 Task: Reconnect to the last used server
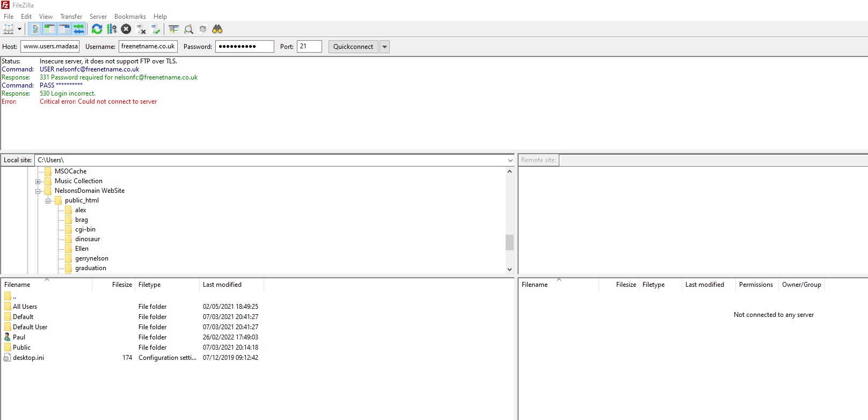click(156, 29)
